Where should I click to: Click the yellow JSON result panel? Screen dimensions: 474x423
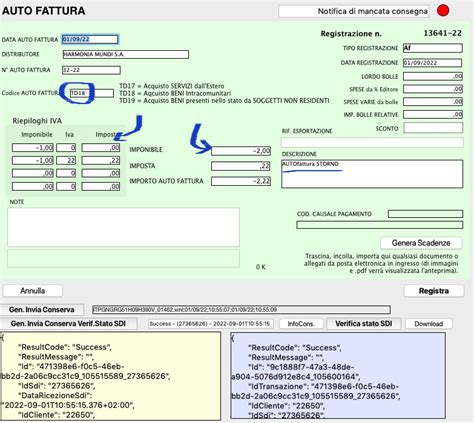(x=110, y=376)
